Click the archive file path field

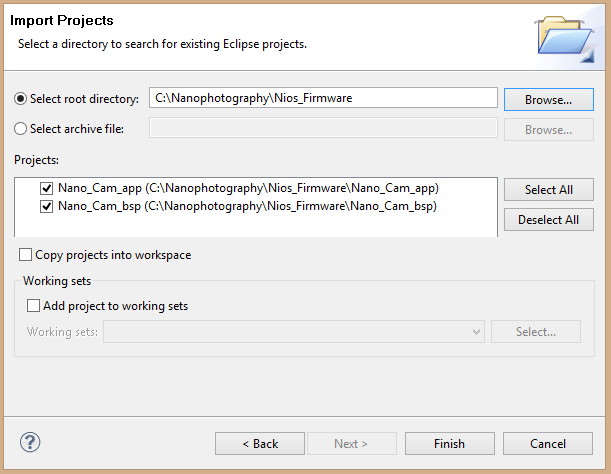[x=323, y=128]
